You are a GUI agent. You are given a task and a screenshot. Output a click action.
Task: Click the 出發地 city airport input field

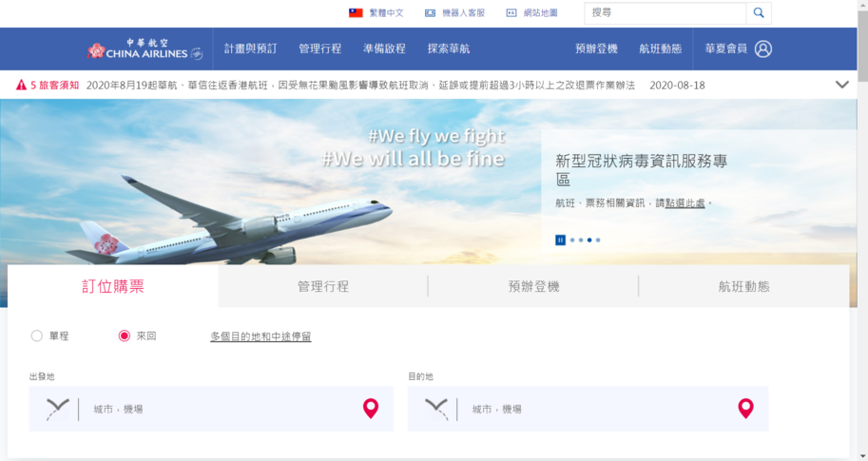point(211,409)
